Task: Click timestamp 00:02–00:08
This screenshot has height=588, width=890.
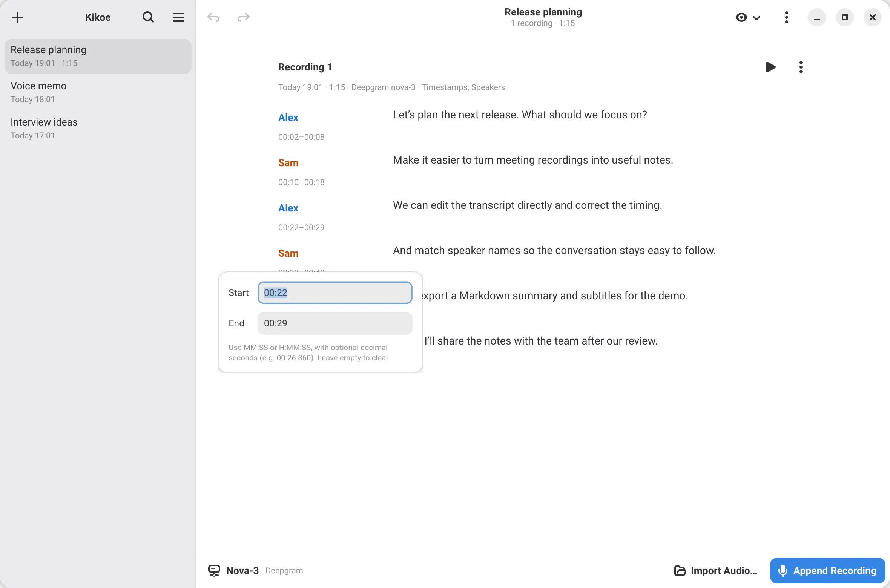Action: [301, 137]
